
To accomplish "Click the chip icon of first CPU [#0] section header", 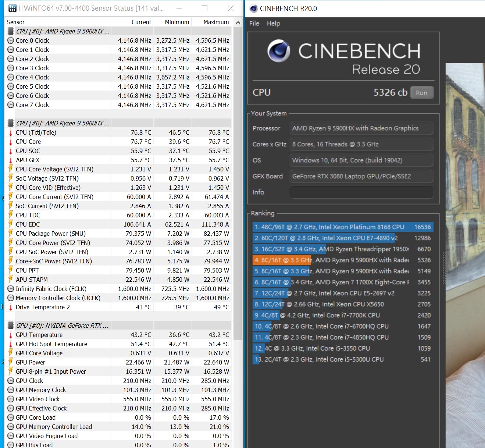I will coord(11,31).
